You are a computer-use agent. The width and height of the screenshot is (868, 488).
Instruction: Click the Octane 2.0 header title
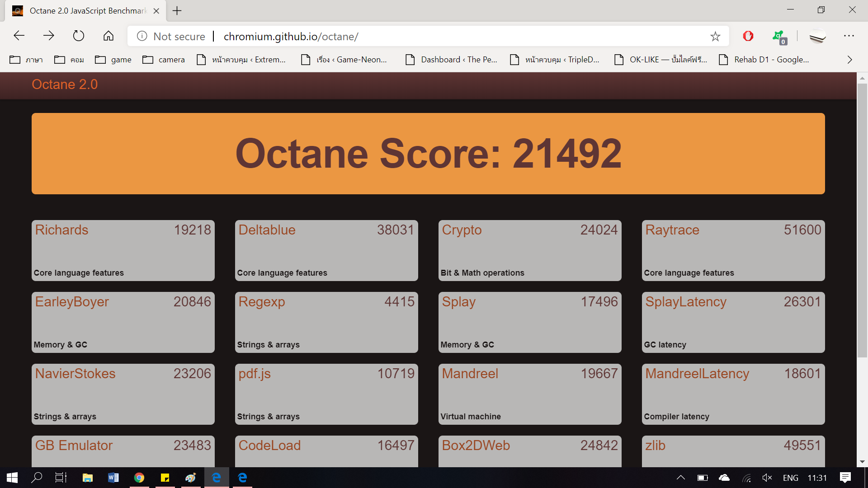[x=65, y=84]
